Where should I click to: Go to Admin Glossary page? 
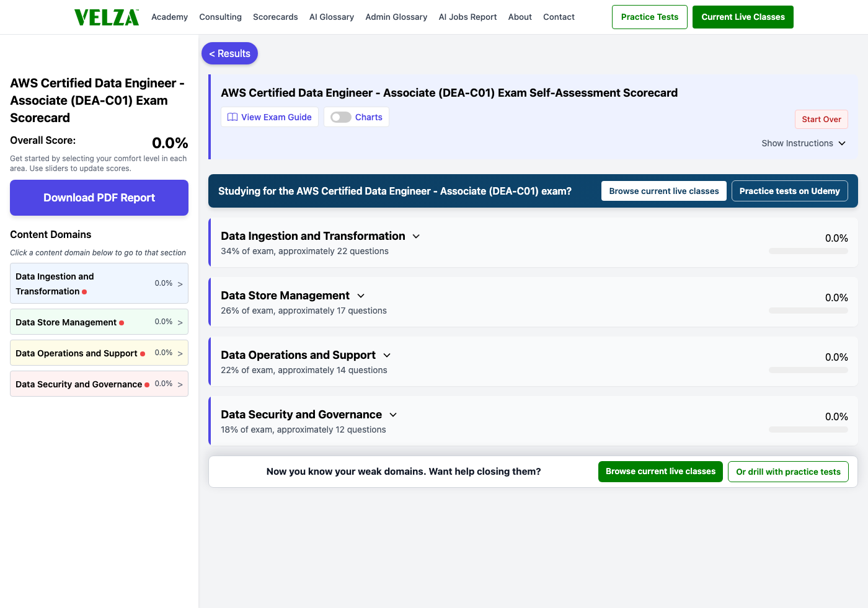tap(396, 17)
